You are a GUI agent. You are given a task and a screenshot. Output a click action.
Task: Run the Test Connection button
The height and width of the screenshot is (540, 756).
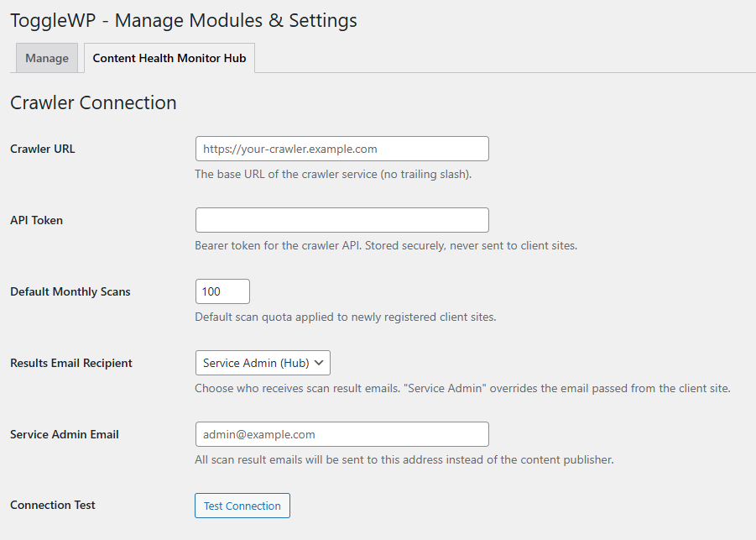pyautogui.click(x=242, y=506)
